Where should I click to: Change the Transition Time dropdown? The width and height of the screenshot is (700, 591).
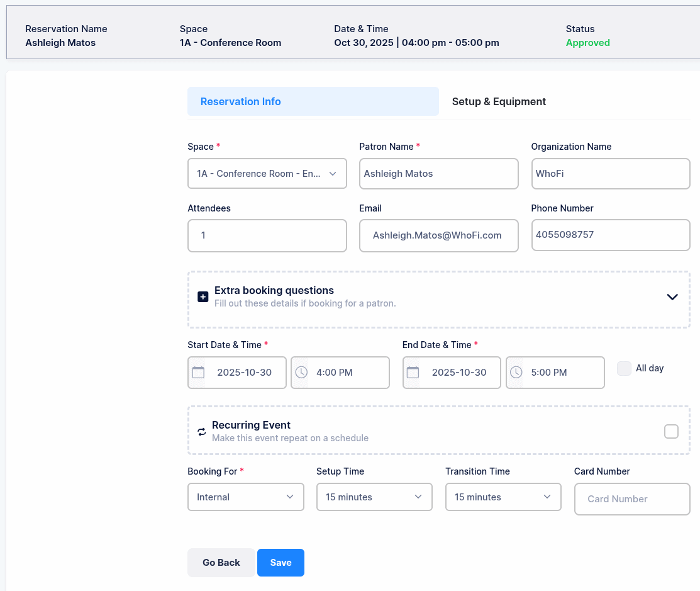(x=503, y=497)
